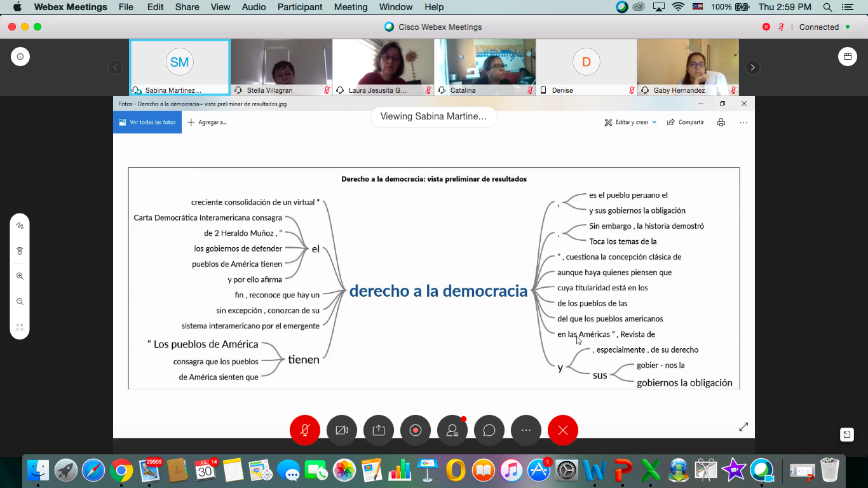This screenshot has height=488, width=868.
Task: Click the share content icon
Action: pyautogui.click(x=379, y=430)
